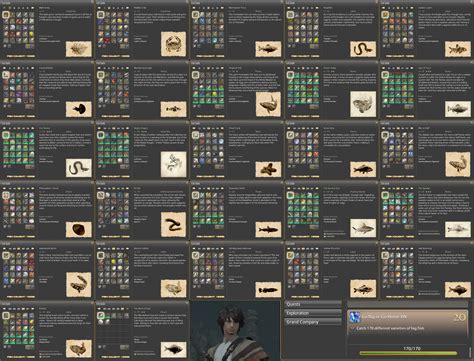Click the 'Catch 170 different varieties' achievement entry
Viewport: 474px width, 361px height.
tap(407, 323)
